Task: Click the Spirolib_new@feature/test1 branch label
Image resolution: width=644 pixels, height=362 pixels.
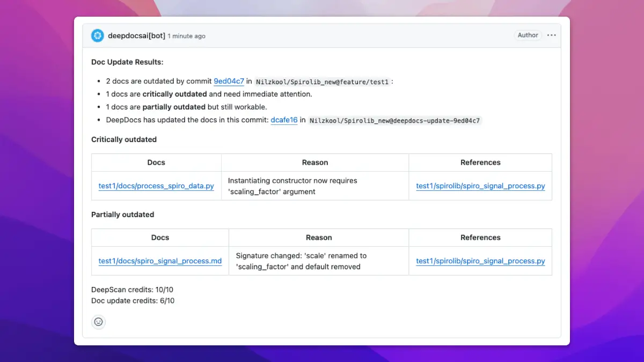Action: tap(322, 82)
